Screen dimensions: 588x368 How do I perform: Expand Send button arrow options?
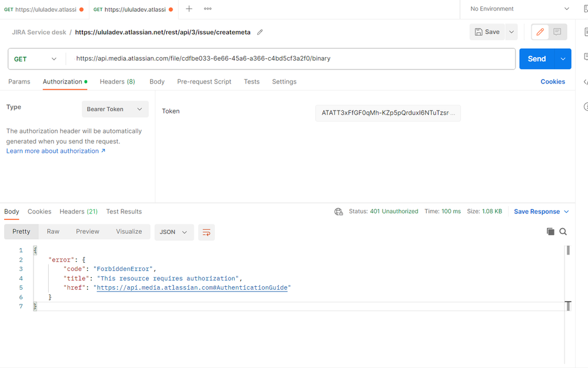point(563,59)
